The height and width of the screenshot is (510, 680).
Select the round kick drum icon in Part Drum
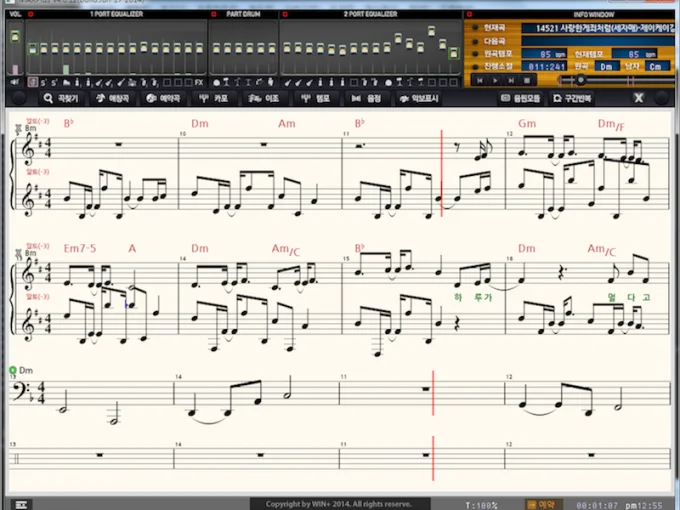[x=217, y=82]
